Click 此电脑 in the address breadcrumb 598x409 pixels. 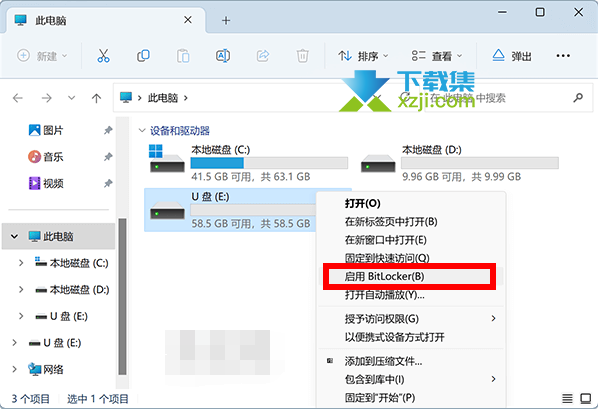[163, 98]
